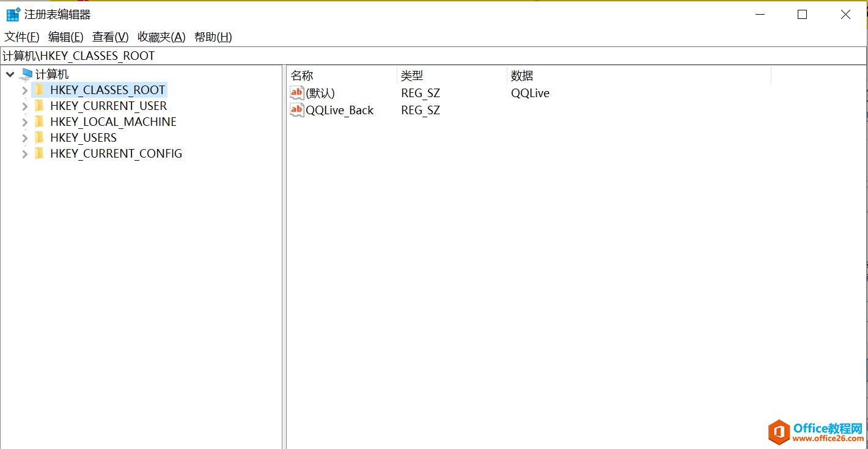The width and height of the screenshot is (868, 449).
Task: Open the 文件(F) menu
Action: pos(22,37)
